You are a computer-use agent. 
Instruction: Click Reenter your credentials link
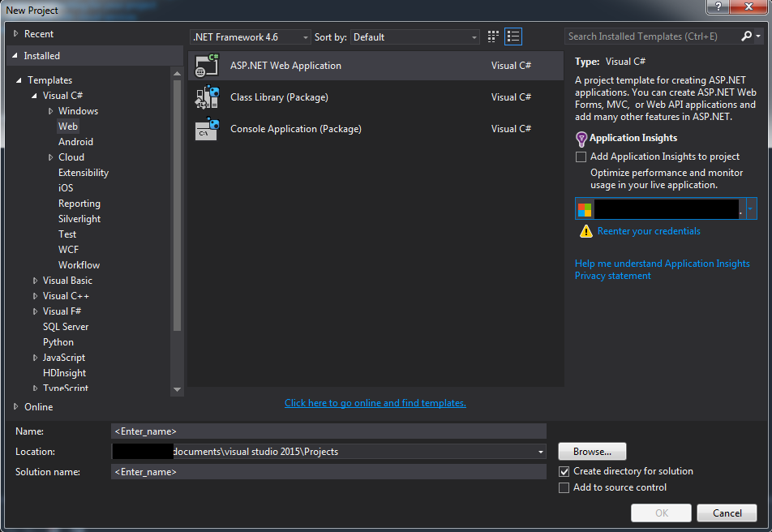point(649,231)
